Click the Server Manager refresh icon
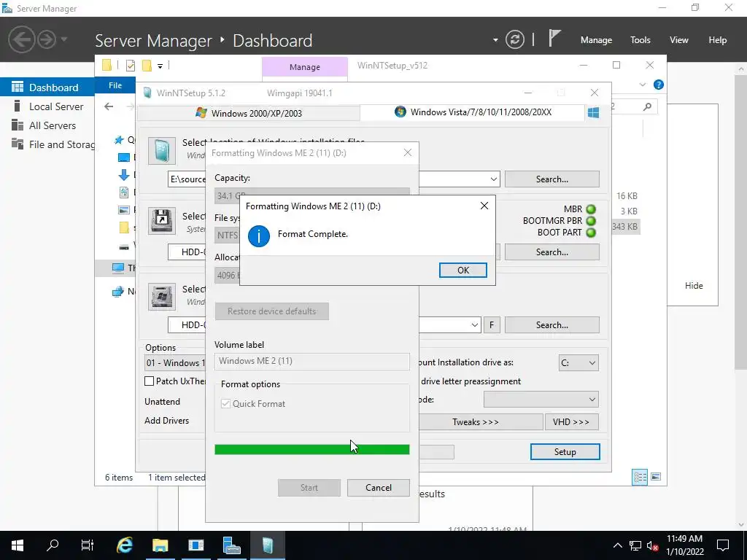The width and height of the screenshot is (747, 560). [514, 39]
